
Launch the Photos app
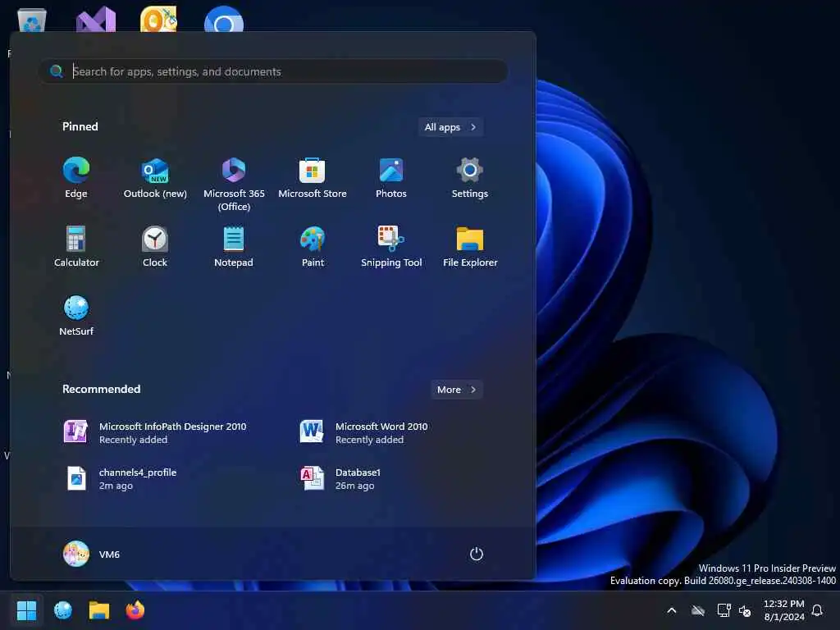[391, 178]
